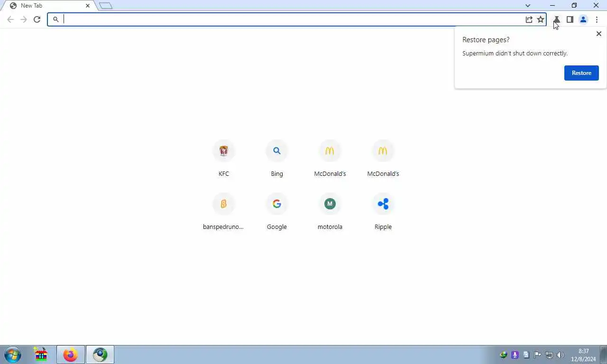
Task: Open the Action Center flag icon
Action: click(538, 355)
